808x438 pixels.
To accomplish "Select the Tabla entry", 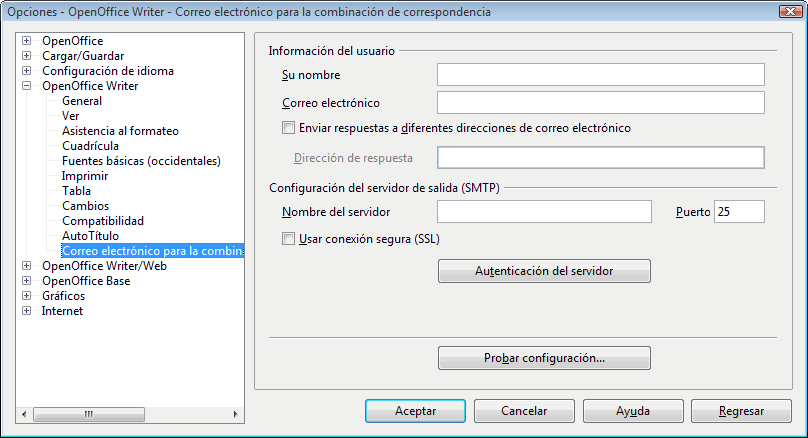I will click(x=76, y=191).
